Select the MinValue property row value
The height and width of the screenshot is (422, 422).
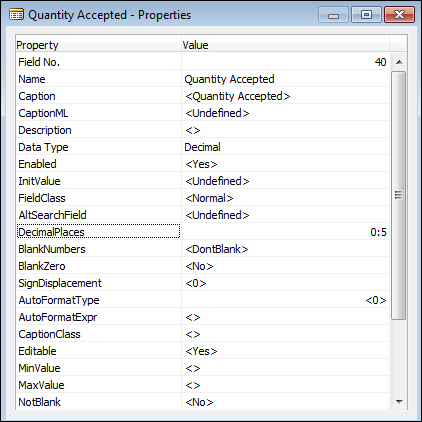(285, 368)
